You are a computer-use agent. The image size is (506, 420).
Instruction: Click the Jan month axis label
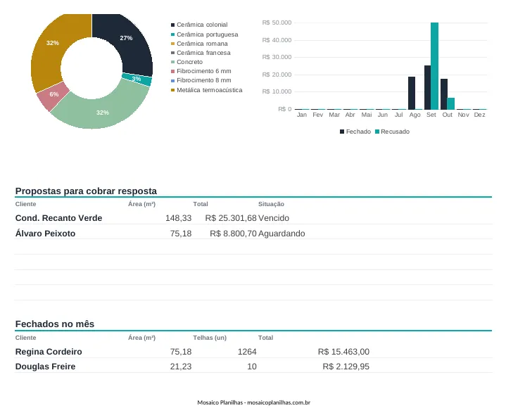[302, 115]
